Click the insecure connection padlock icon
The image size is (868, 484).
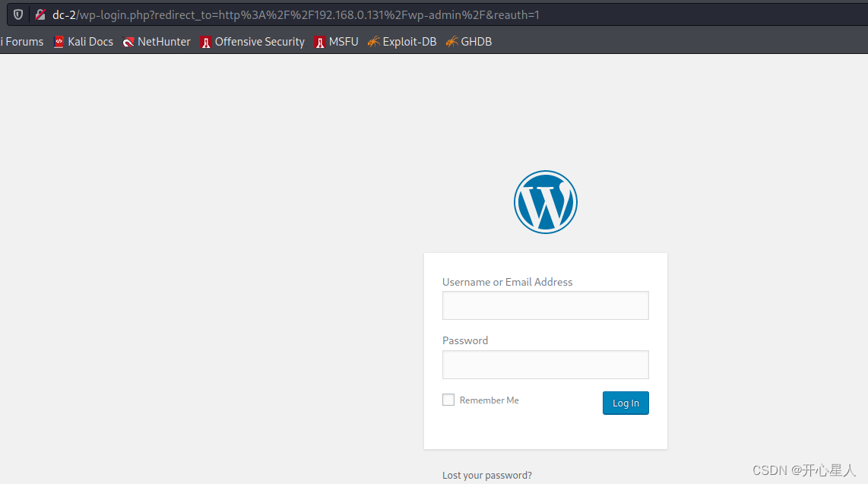pos(40,15)
